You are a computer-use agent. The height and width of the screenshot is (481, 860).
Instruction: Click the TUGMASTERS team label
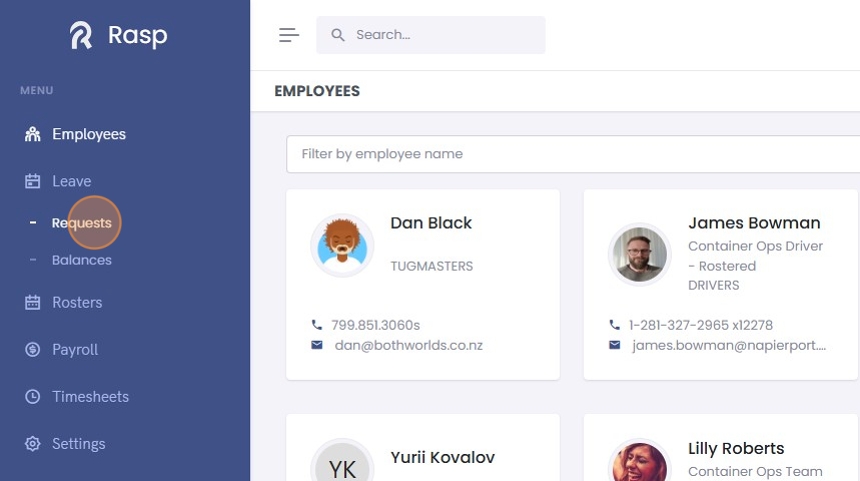click(x=432, y=266)
